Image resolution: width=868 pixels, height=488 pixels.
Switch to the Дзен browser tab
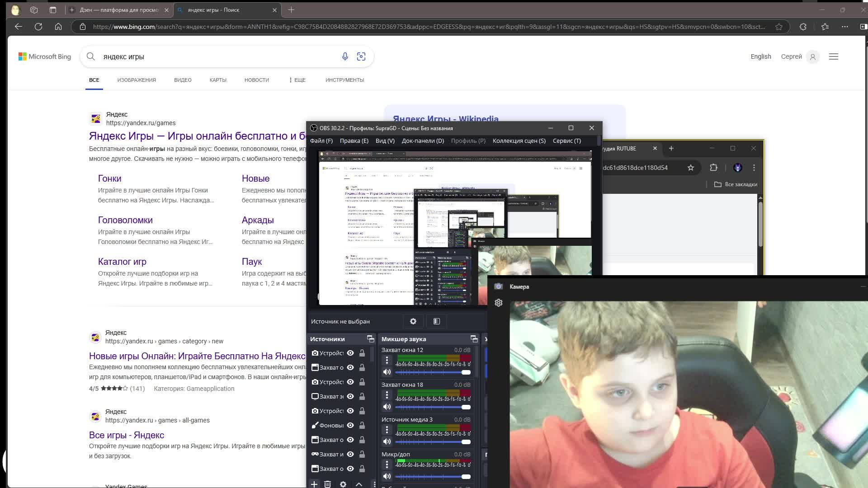tap(119, 9)
